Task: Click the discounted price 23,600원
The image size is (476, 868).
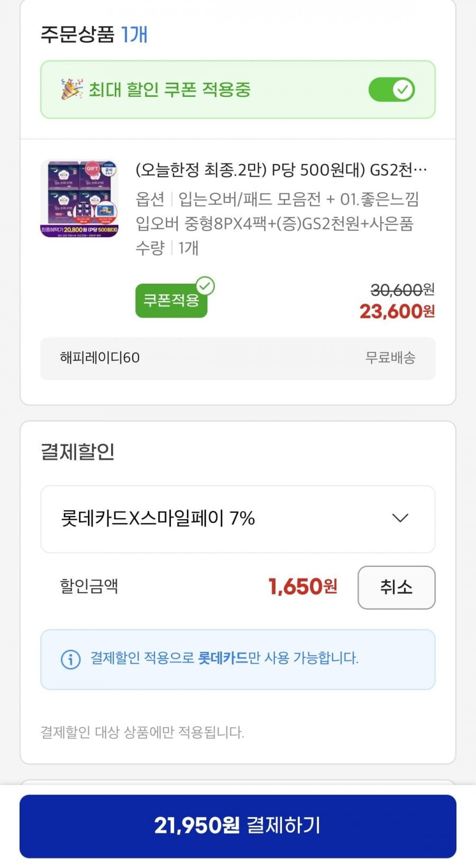Action: pyautogui.click(x=397, y=311)
